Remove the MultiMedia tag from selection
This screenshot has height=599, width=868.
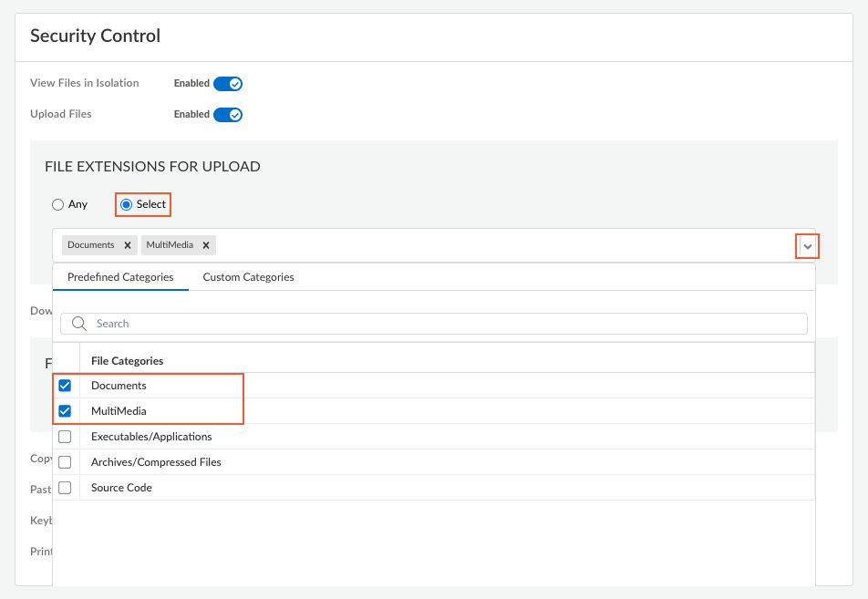(x=206, y=245)
